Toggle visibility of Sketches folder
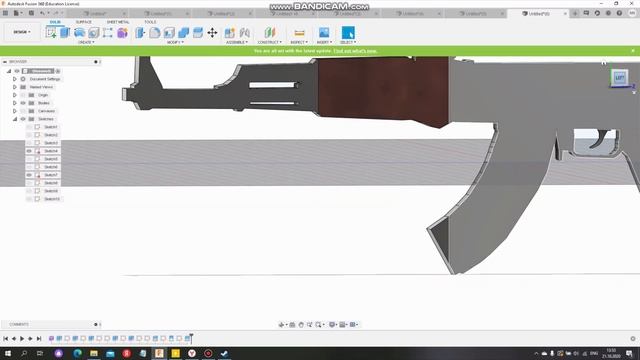 click(x=23, y=119)
